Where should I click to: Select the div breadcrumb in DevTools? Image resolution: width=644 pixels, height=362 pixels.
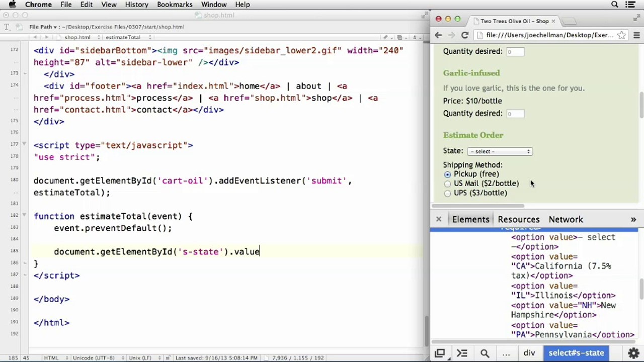(529, 353)
